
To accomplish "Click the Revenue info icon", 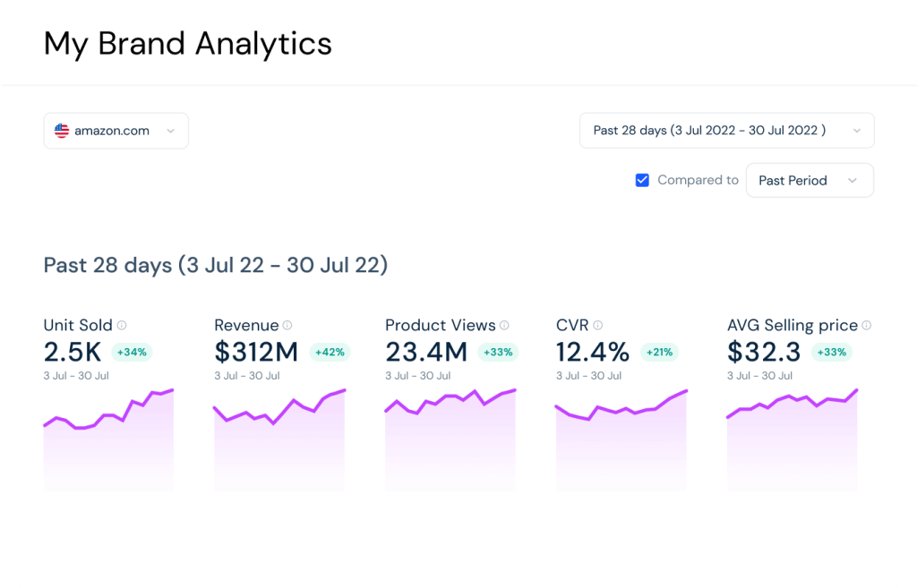I will click(x=287, y=325).
